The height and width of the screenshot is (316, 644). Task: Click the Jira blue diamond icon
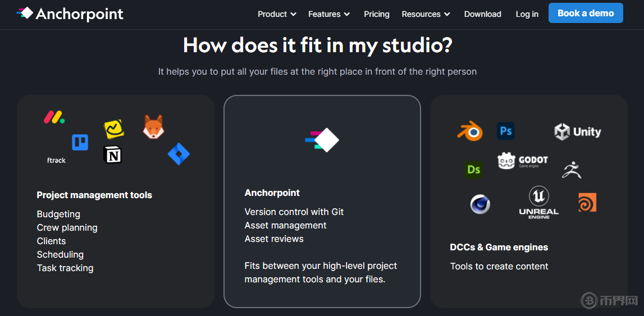point(179,154)
